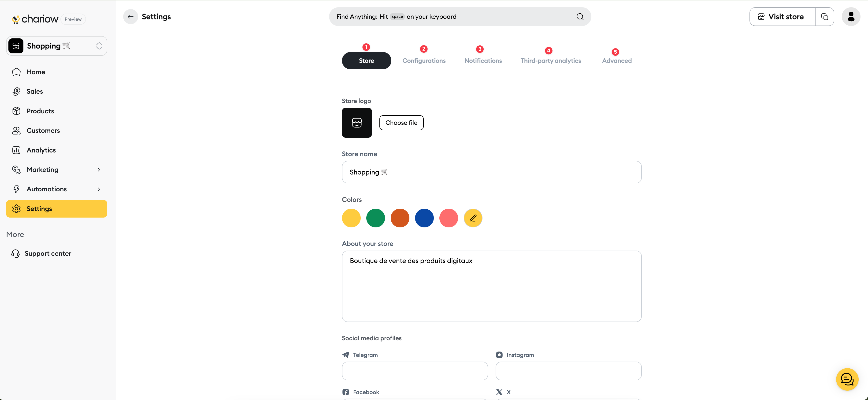The image size is (868, 400).
Task: Click the Instagram icon
Action: pyautogui.click(x=499, y=355)
